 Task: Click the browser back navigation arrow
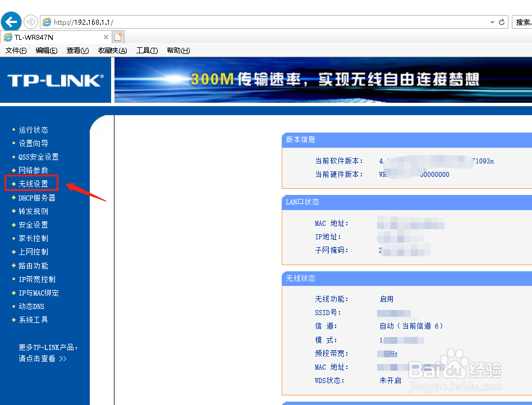(x=11, y=21)
